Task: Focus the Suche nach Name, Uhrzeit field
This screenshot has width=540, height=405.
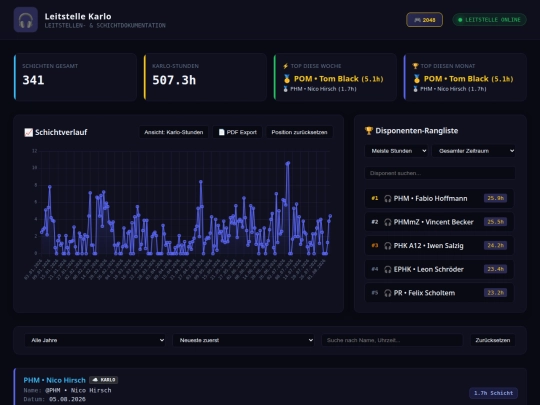Action: 392,340
